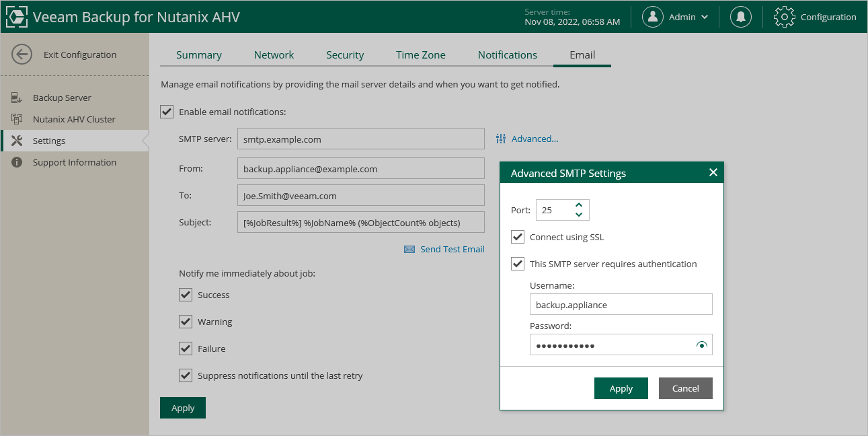The height and width of the screenshot is (436, 868).
Task: Toggle Enable email notifications checkbox
Action: coord(167,112)
